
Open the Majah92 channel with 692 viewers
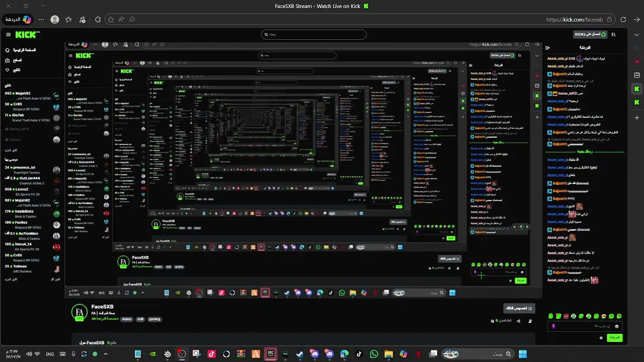(x=32, y=96)
